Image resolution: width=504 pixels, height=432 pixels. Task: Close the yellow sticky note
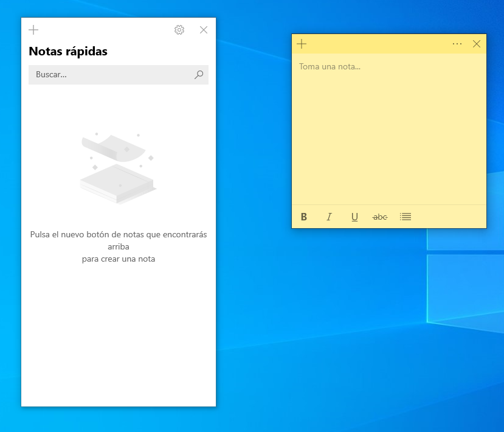477,44
